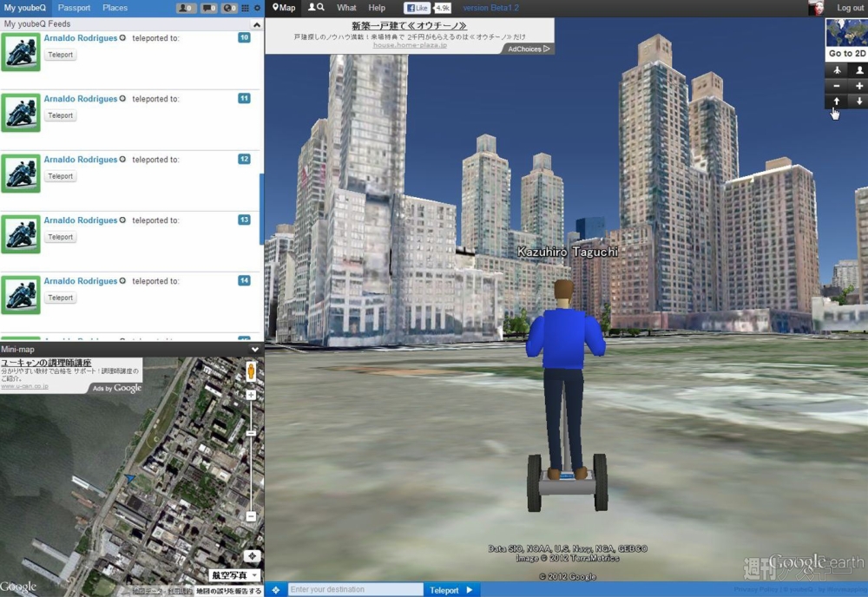Open the user profile picture near Log out

point(816,7)
